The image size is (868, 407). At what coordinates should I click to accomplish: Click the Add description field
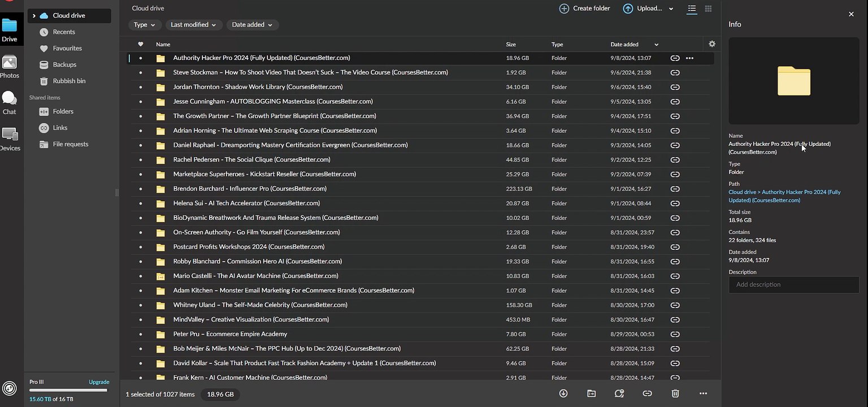(x=793, y=284)
